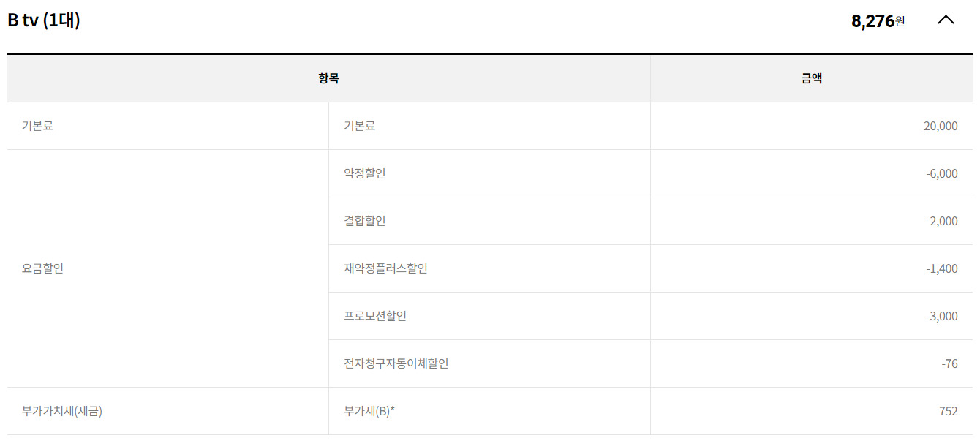This screenshot has height=441, width=980.
Task: Click the 재약정플러스할인 row label
Action: tap(385, 268)
